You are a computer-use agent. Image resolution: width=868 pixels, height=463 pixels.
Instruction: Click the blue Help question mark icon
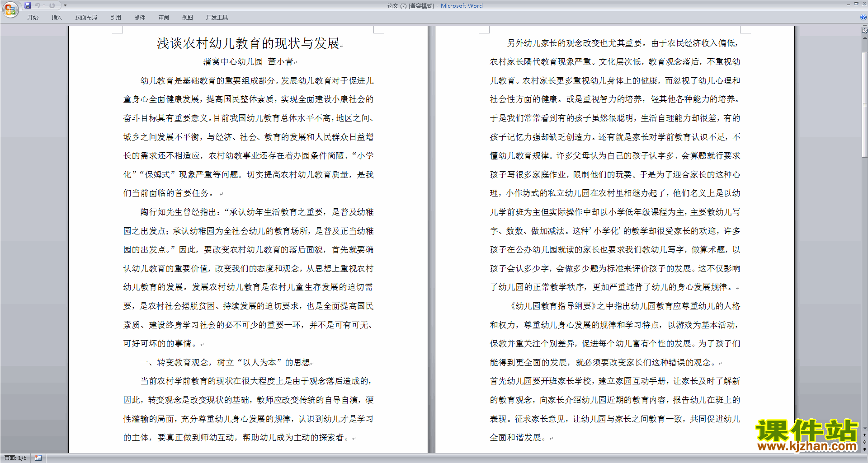click(x=863, y=17)
